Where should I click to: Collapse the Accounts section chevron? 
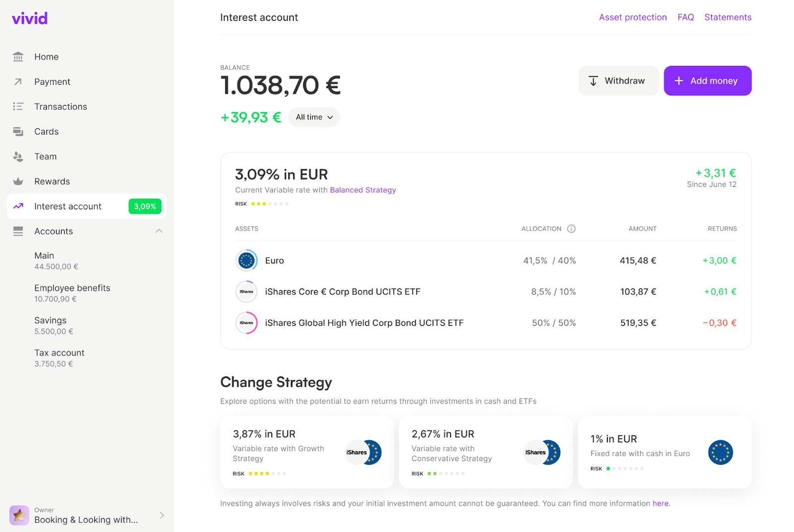pyautogui.click(x=159, y=231)
